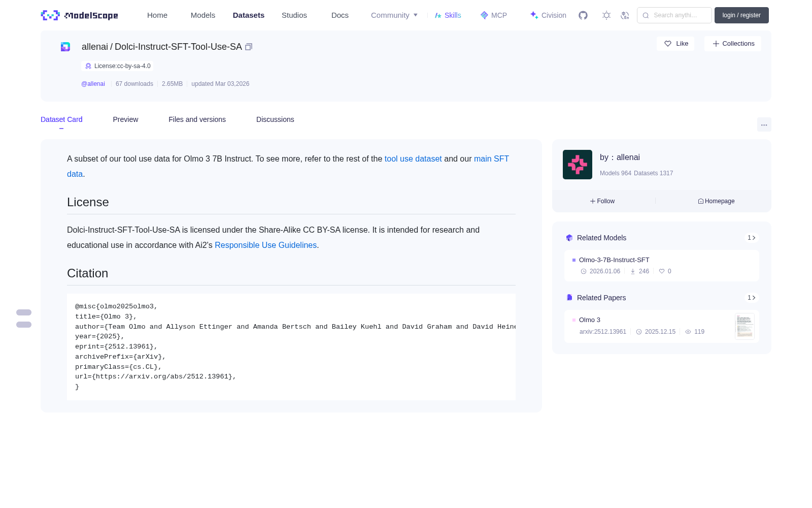Follow the allenai organization

(x=602, y=201)
